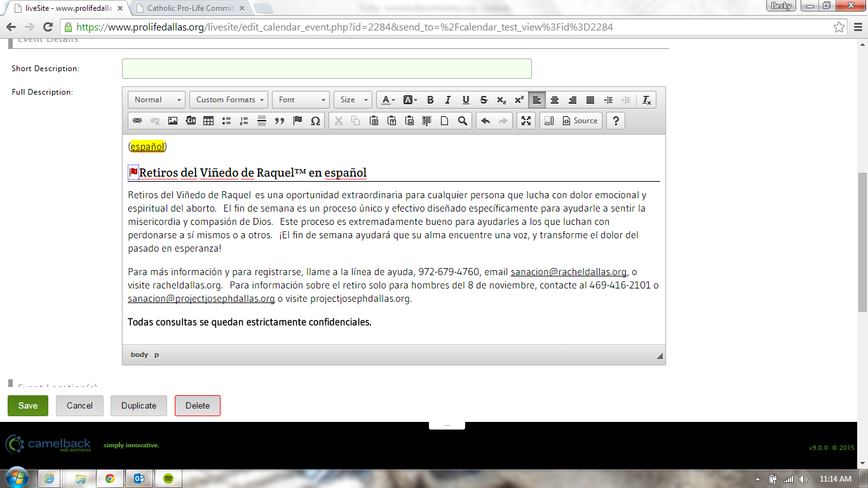Click the sanacion@racheldallas.org link
This screenshot has width=868, height=488.
tap(569, 272)
